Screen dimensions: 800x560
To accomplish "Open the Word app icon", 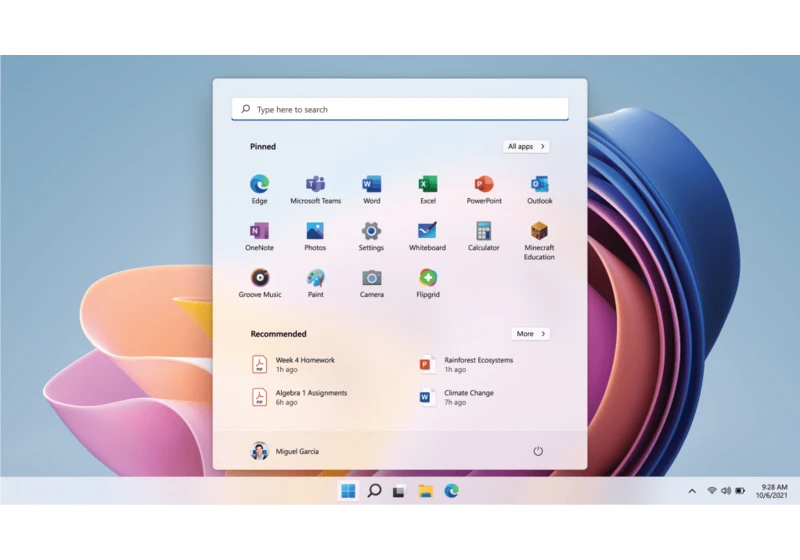I will pos(371,184).
